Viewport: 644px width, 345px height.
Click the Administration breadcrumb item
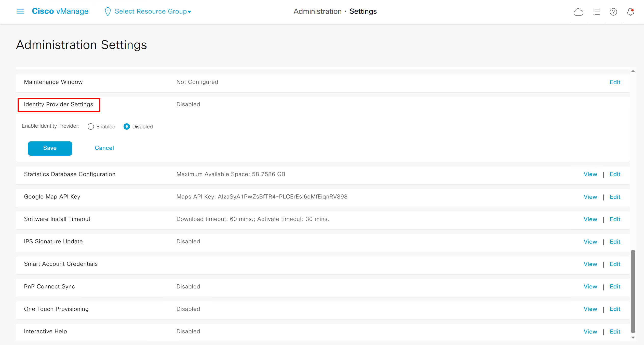pyautogui.click(x=317, y=11)
